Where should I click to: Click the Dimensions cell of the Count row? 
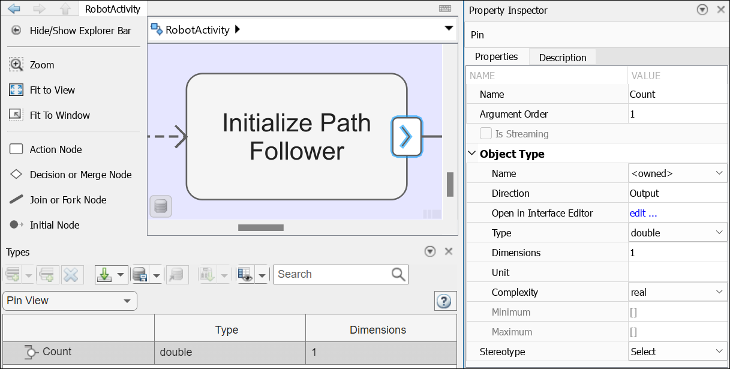pyautogui.click(x=381, y=353)
